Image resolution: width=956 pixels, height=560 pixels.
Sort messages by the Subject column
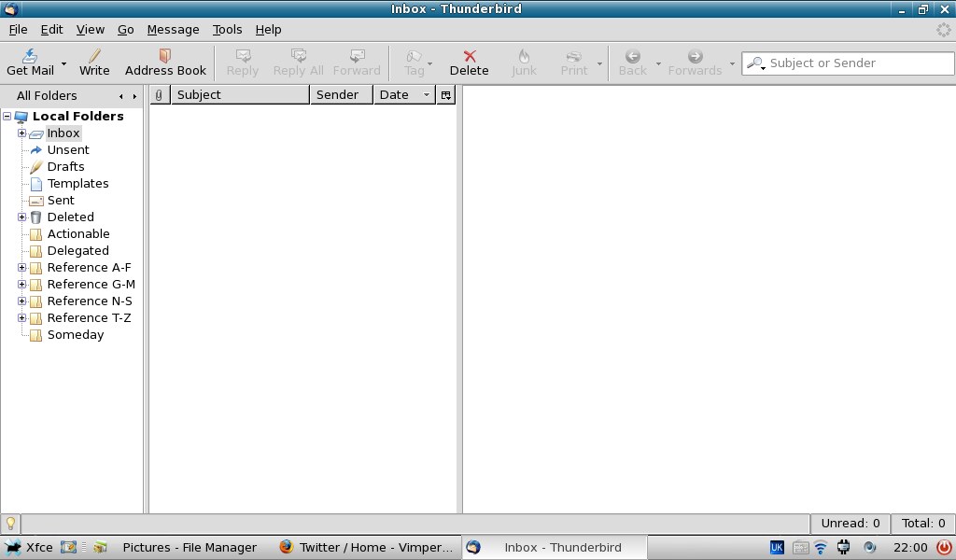tap(240, 95)
